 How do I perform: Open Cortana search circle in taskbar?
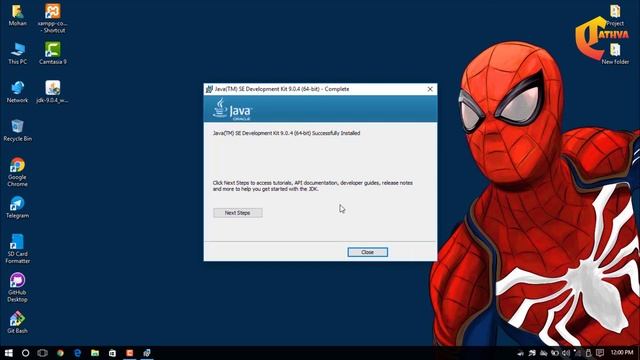pos(25,353)
